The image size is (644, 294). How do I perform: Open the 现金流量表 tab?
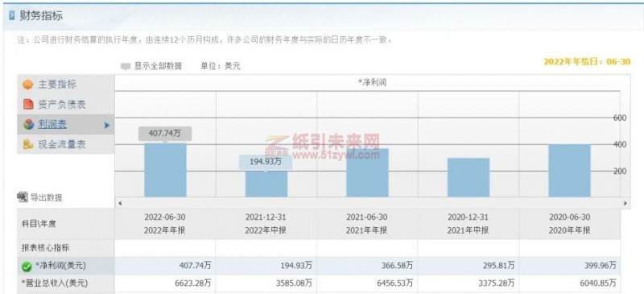[x=66, y=144]
